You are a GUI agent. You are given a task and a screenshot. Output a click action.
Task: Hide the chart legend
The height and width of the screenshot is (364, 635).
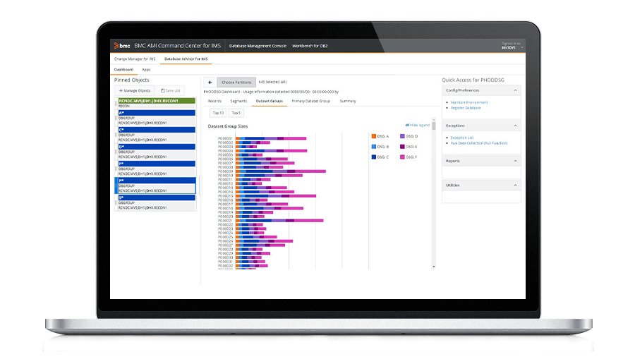point(418,125)
